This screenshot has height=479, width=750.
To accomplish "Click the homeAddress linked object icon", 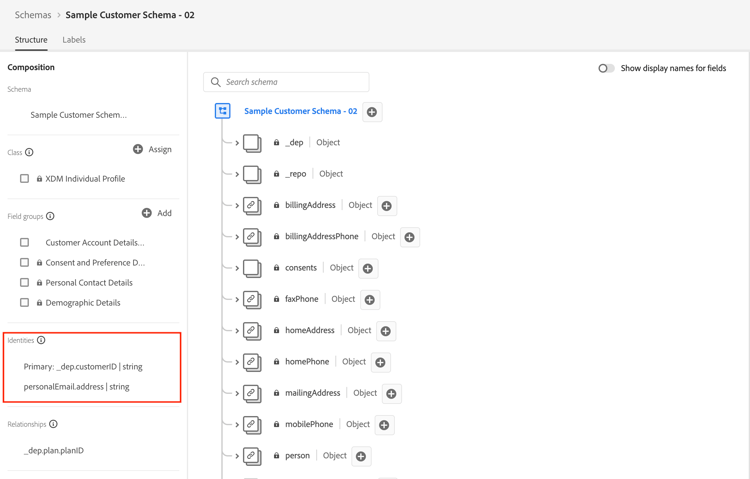I will [252, 331].
